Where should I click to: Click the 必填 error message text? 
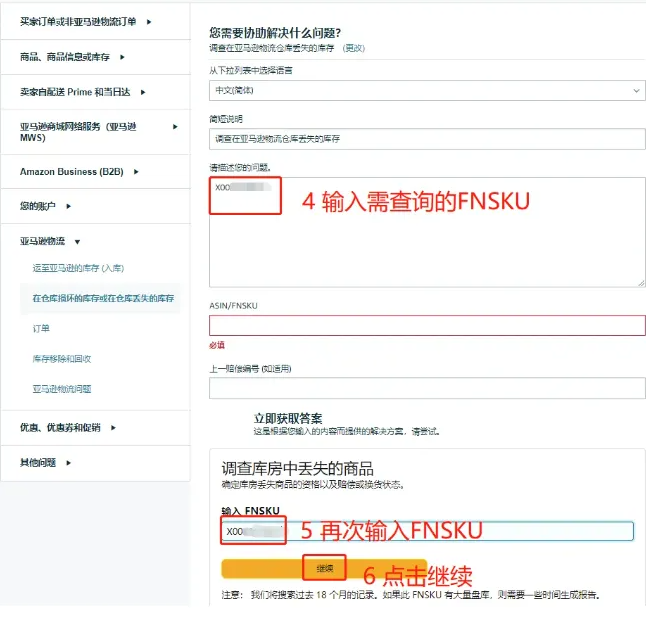(217, 345)
